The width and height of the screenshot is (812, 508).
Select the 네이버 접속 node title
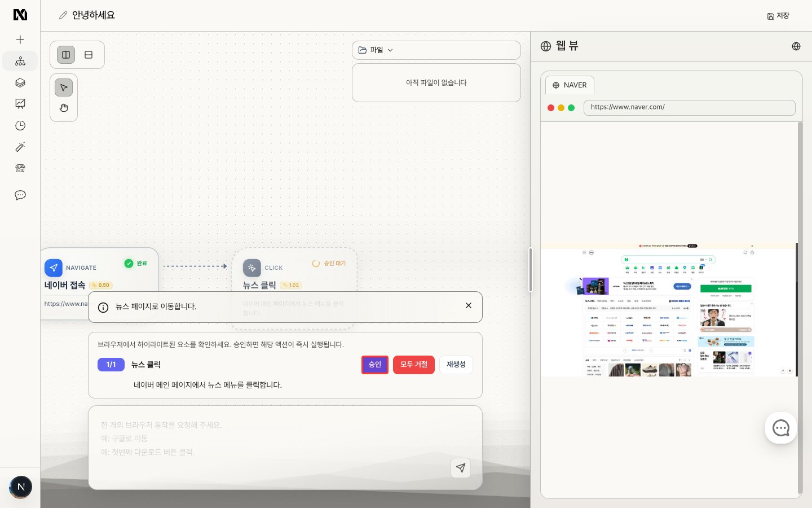(x=65, y=285)
